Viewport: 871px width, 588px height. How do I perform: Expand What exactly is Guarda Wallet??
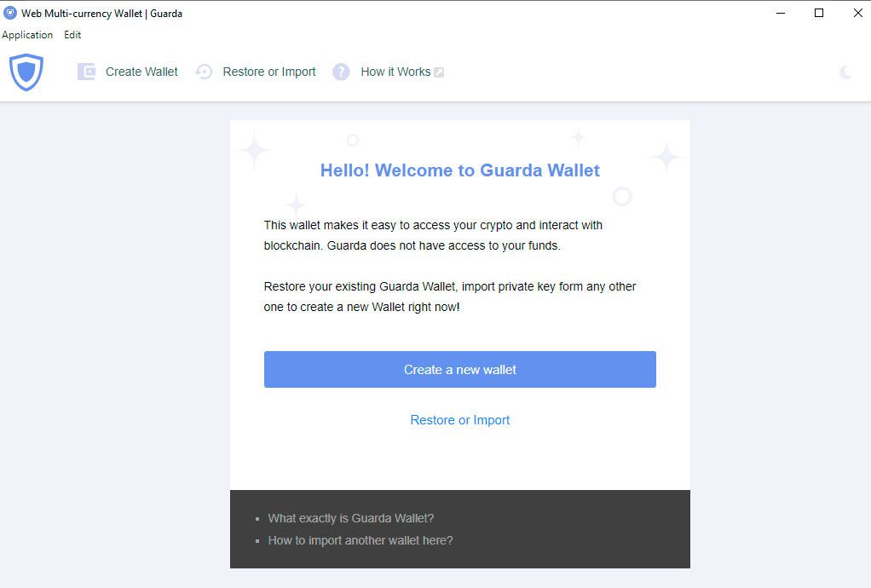(351, 518)
